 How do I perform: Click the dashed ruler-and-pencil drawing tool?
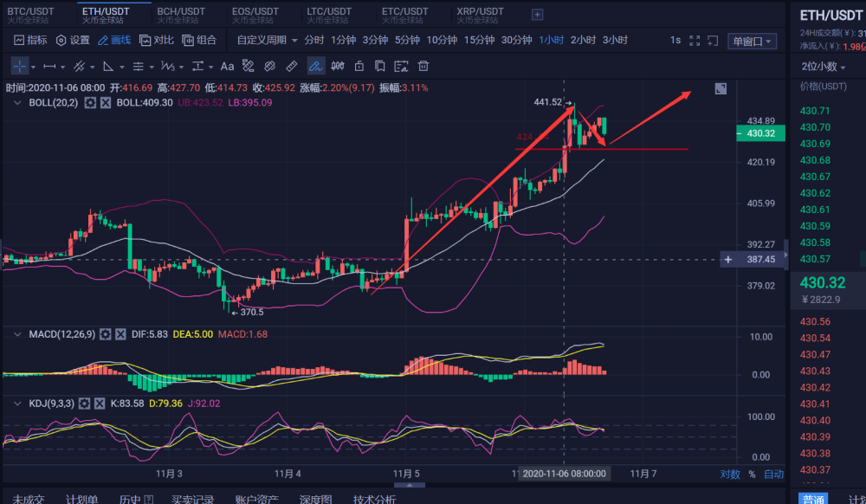pos(248,66)
